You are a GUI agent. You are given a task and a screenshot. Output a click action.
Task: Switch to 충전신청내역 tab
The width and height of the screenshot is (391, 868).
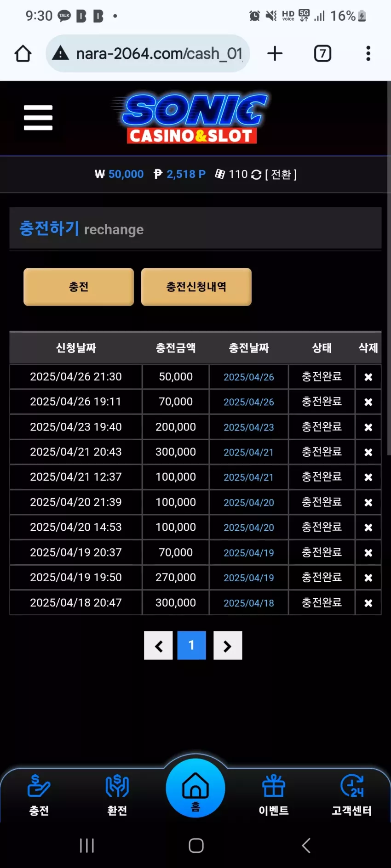(196, 287)
